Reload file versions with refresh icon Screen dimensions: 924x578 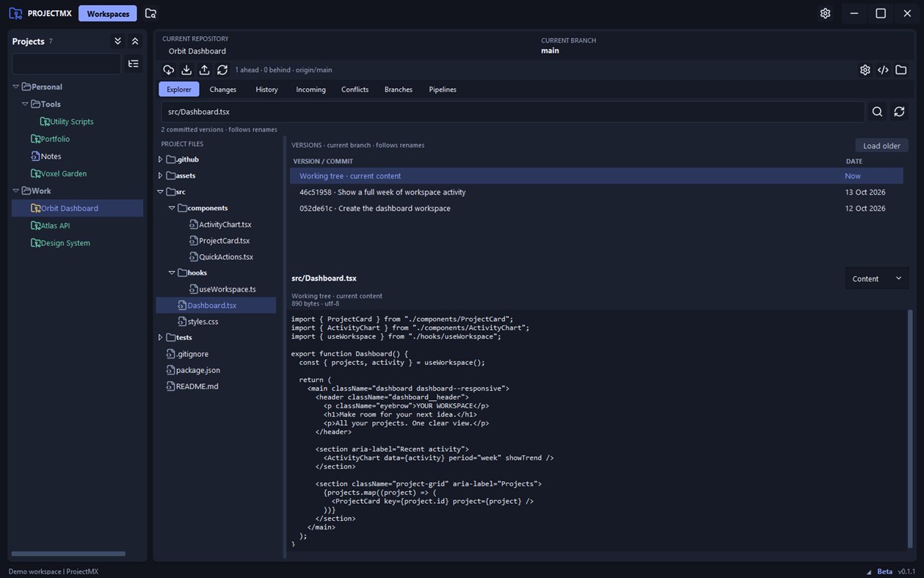click(x=899, y=112)
